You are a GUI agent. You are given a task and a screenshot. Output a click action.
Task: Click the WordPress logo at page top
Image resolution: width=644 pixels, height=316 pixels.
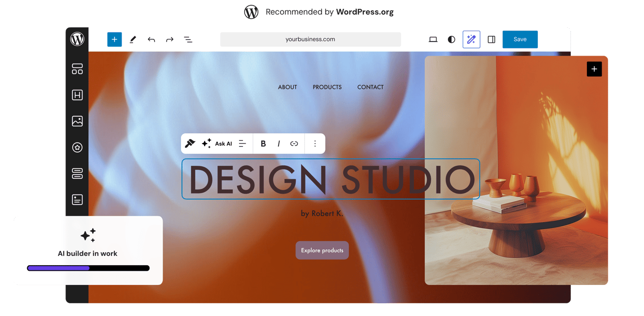(x=251, y=12)
